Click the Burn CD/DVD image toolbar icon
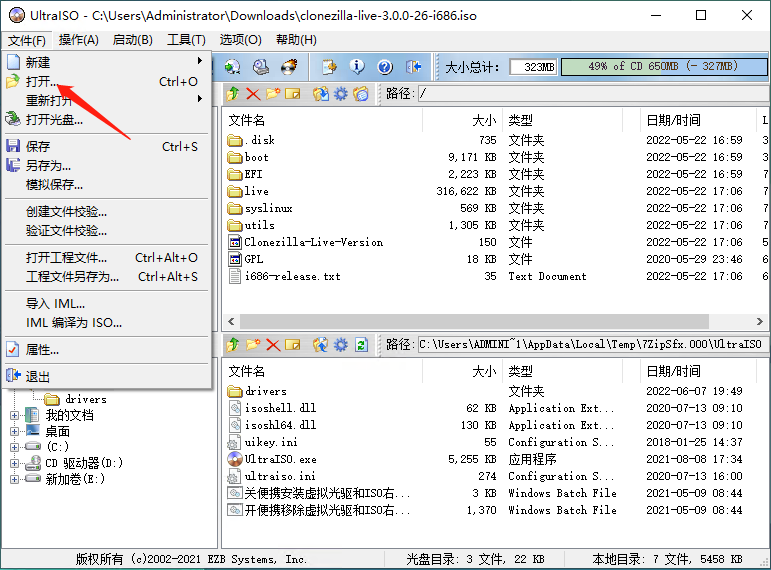771x570 pixels. click(x=289, y=66)
